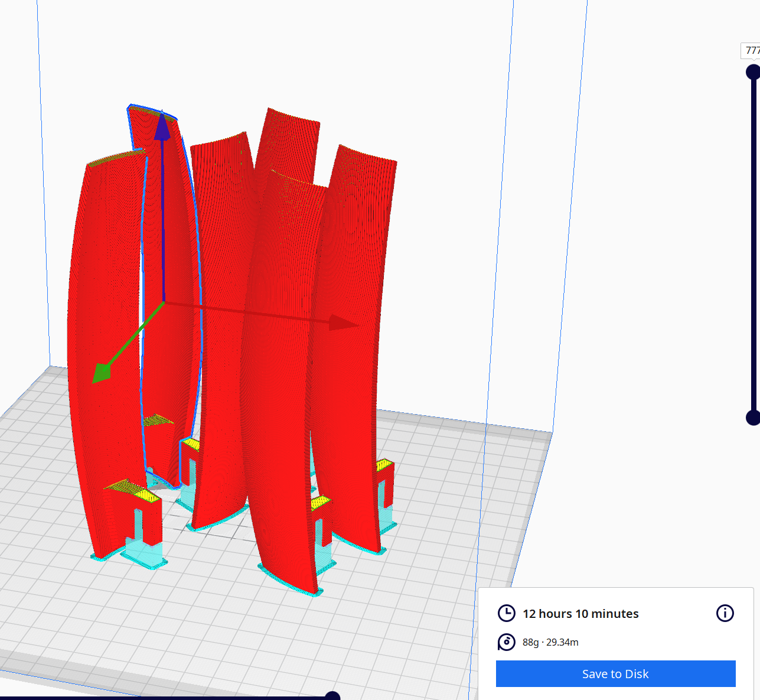Click the Save to Disk button
The width and height of the screenshot is (760, 700).
click(x=615, y=673)
